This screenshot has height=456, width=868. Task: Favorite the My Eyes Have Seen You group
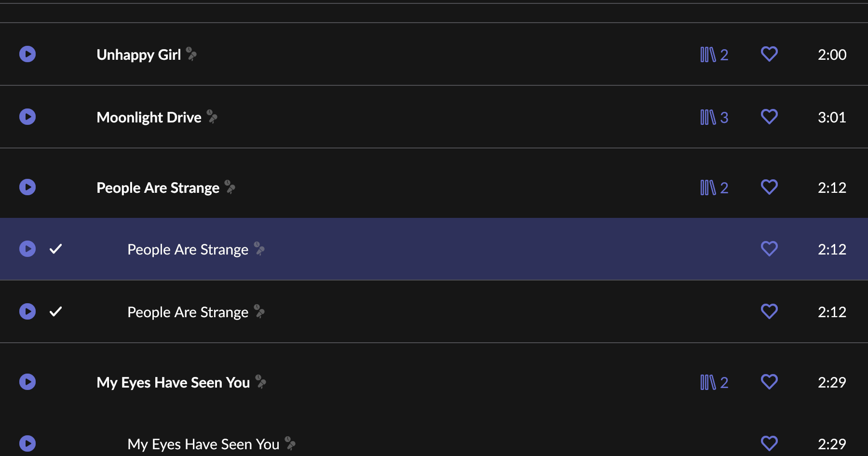769,382
